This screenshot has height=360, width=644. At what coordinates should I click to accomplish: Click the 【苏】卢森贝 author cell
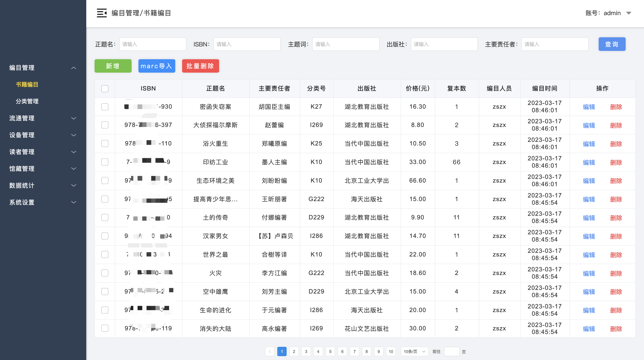275,236
